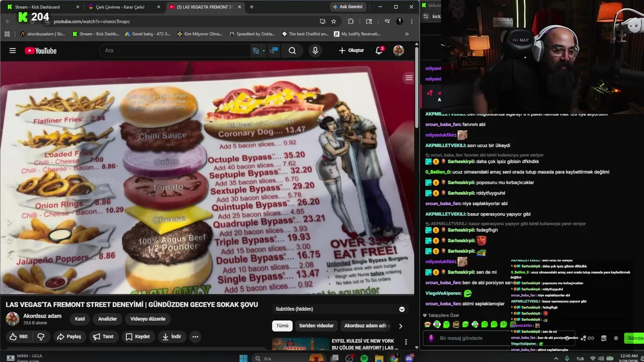
Task: Click the Tanıt promote button
Action: pyautogui.click(x=103, y=336)
